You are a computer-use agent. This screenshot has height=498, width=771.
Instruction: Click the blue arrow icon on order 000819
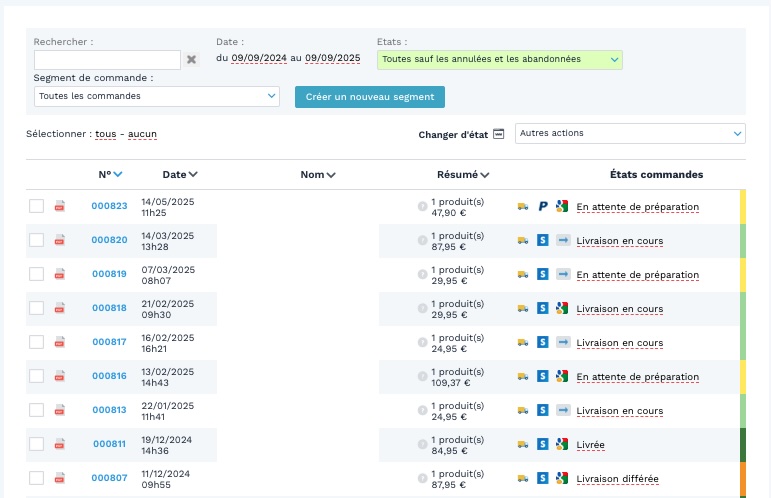(x=562, y=275)
